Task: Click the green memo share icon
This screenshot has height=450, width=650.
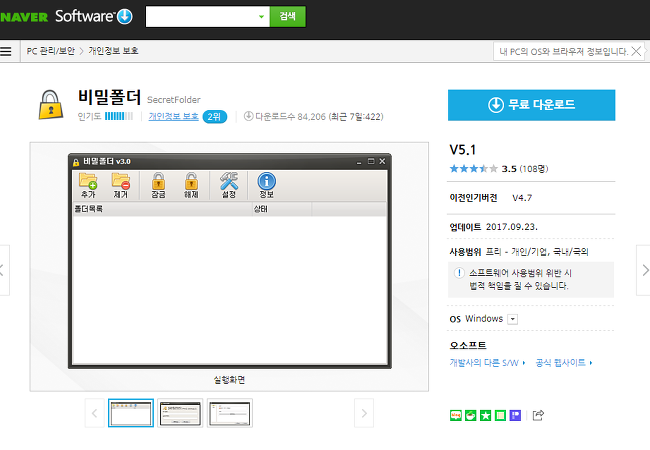Action: [x=500, y=415]
